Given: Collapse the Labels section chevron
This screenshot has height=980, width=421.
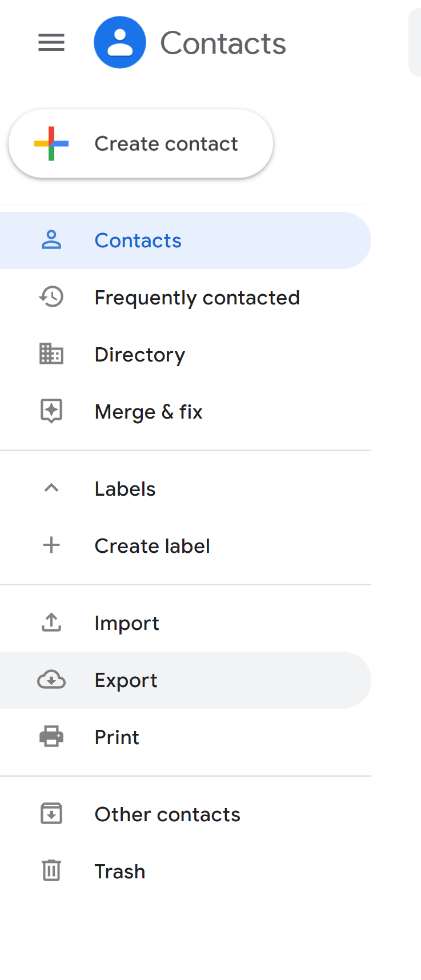Looking at the screenshot, I should coord(51,488).
